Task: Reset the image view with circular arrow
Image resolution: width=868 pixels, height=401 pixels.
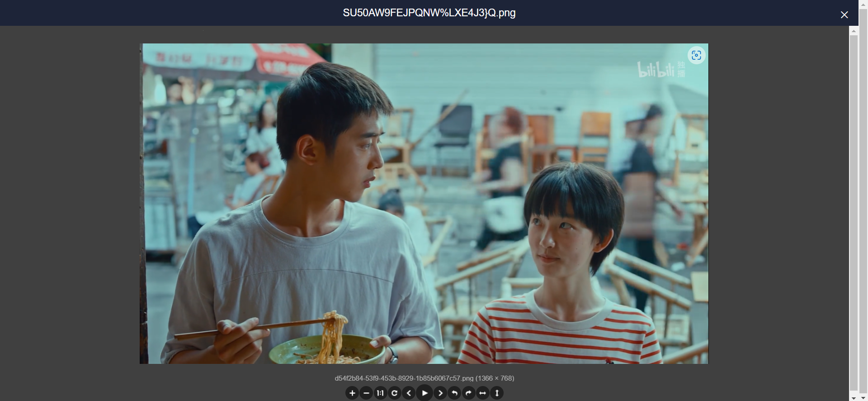Action: point(394,393)
